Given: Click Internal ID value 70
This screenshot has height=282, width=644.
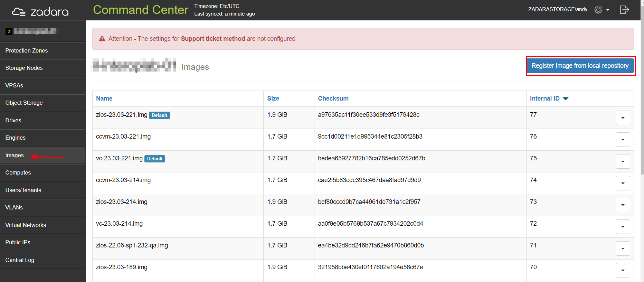Looking at the screenshot, I should pyautogui.click(x=533, y=267).
